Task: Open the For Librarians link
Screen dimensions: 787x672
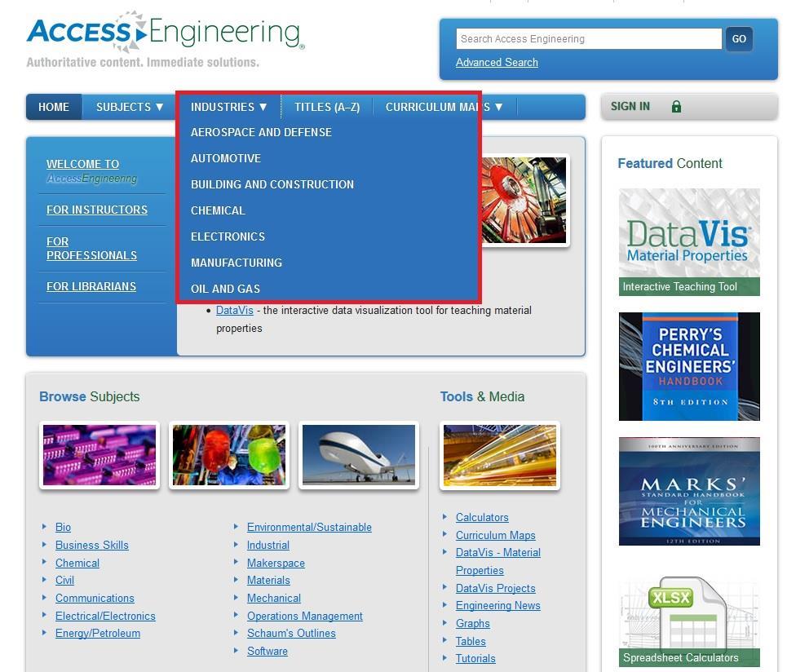Action: [91, 286]
